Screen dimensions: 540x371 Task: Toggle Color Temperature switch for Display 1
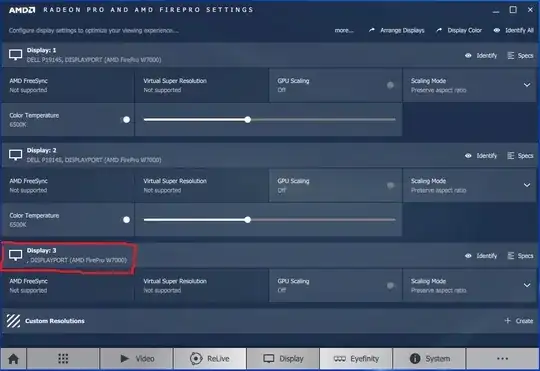pos(126,120)
